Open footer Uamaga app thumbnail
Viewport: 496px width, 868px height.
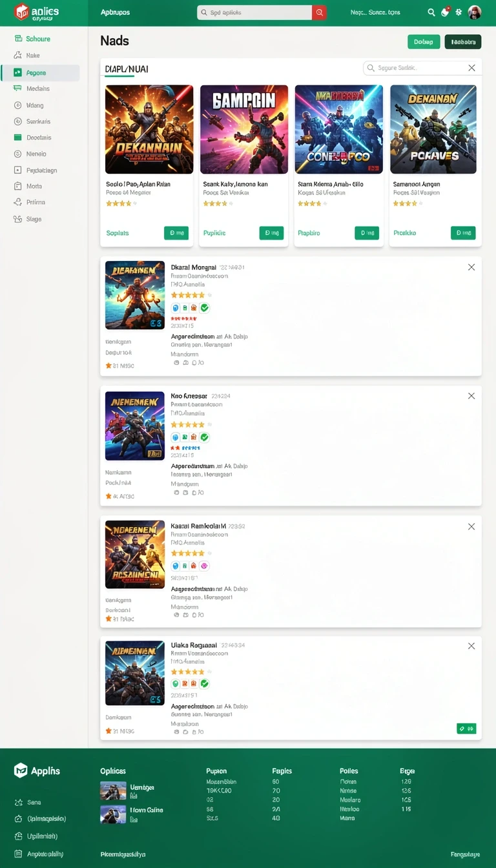click(113, 791)
